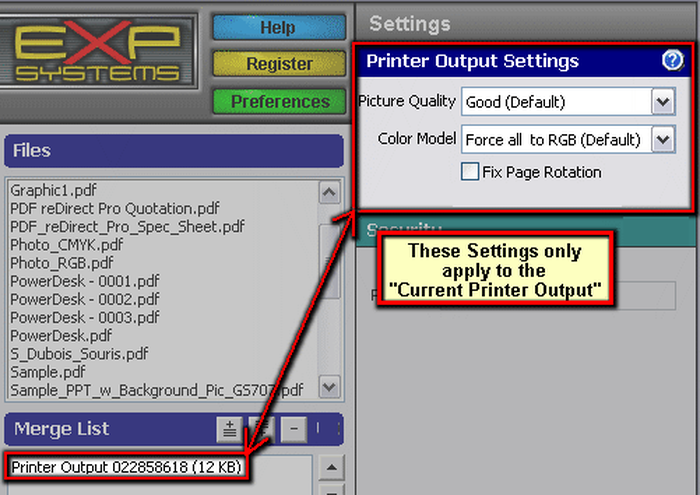Add file above in Merge List toolbar
The height and width of the screenshot is (495, 700).
click(x=229, y=429)
